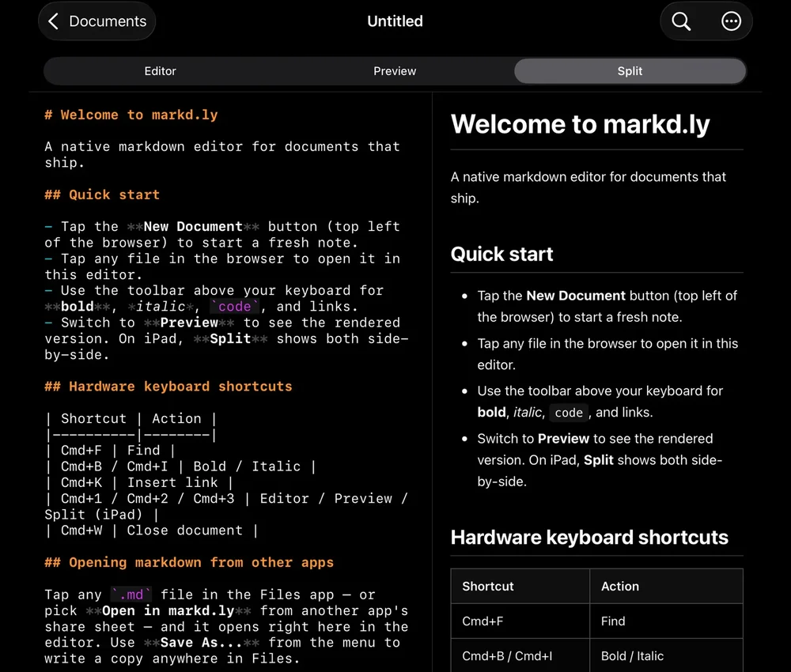Image resolution: width=791 pixels, height=672 pixels.
Task: Click rendered 'Hardware keyboard shortcuts' heading
Action: click(589, 538)
